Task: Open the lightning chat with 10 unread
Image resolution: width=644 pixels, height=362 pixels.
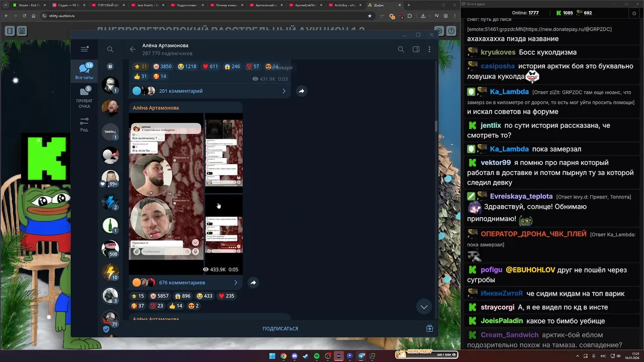Action: (110, 272)
